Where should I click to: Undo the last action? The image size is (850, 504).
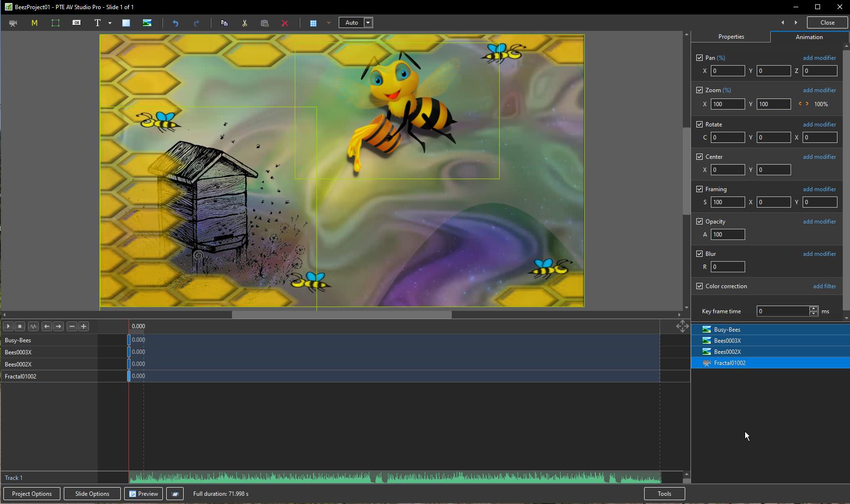click(x=175, y=23)
